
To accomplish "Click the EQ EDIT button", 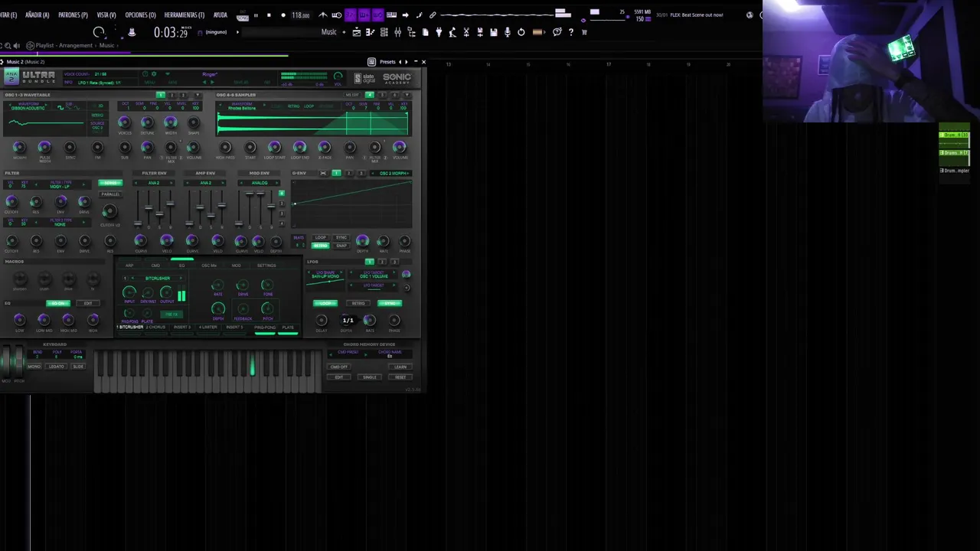I will [x=88, y=303].
